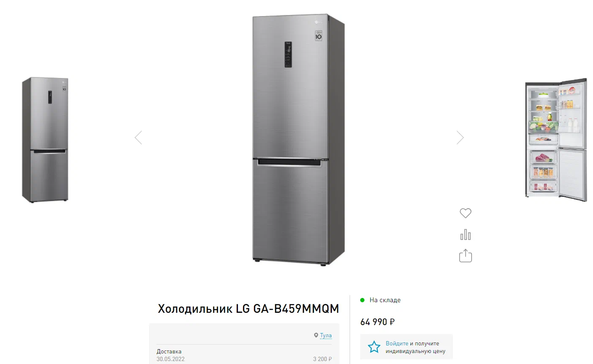593x364 pixels.
Task: Change city via the Тула link
Action: (x=326, y=335)
